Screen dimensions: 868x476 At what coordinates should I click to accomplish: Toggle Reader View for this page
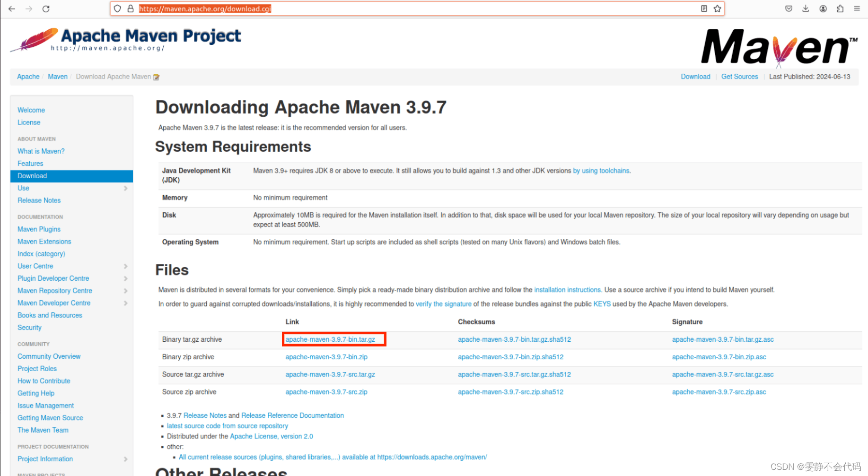point(703,9)
